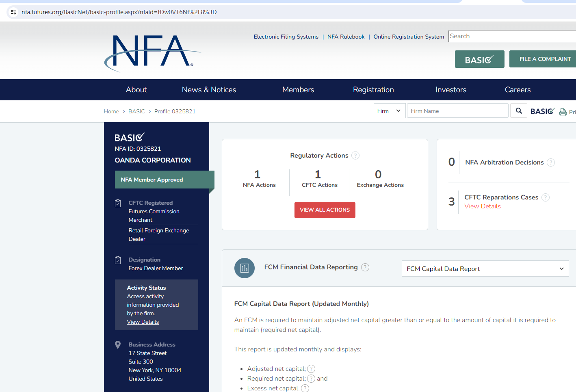Click the green BASIC button in header

(480, 59)
